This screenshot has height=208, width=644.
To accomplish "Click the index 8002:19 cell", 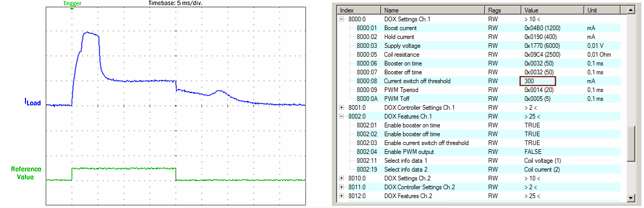I will [366, 170].
